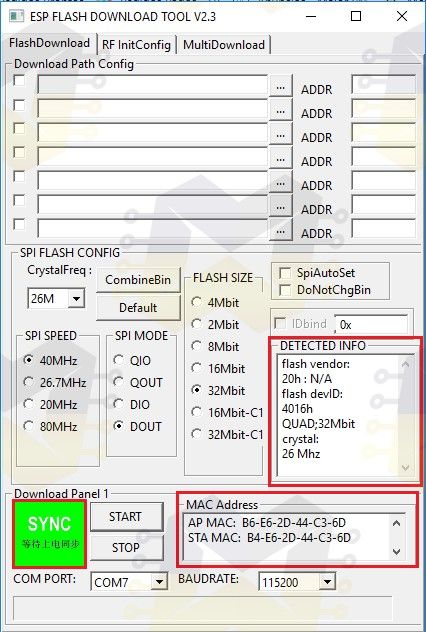This screenshot has width=426, height=632.
Task: Tick the topmost download path checkbox
Action: tap(19, 80)
